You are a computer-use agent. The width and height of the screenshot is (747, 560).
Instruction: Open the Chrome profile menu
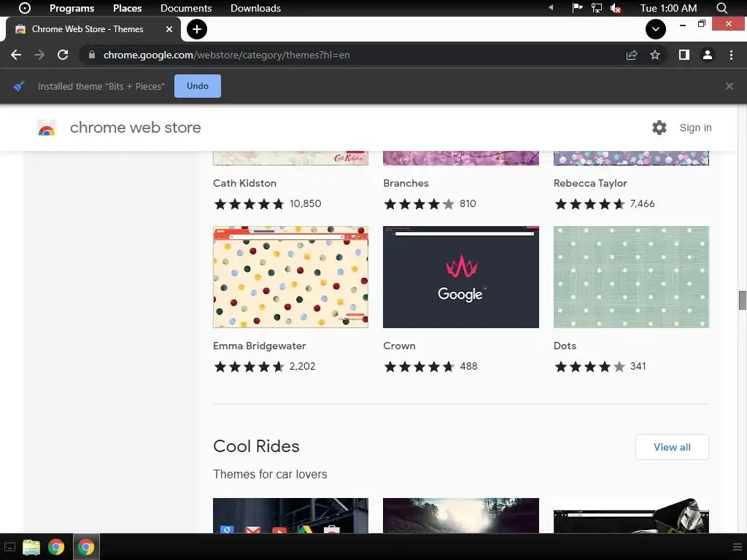[708, 55]
